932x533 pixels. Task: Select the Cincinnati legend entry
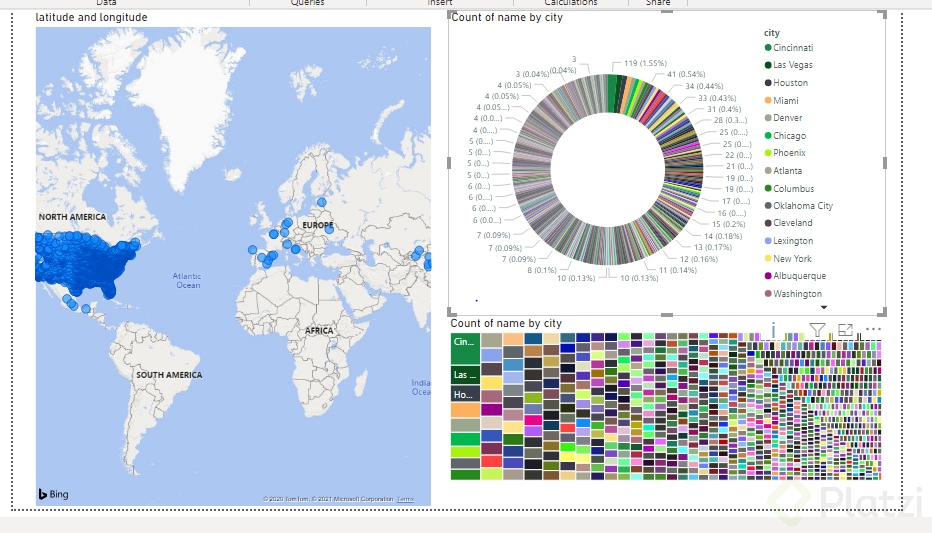[x=789, y=48]
